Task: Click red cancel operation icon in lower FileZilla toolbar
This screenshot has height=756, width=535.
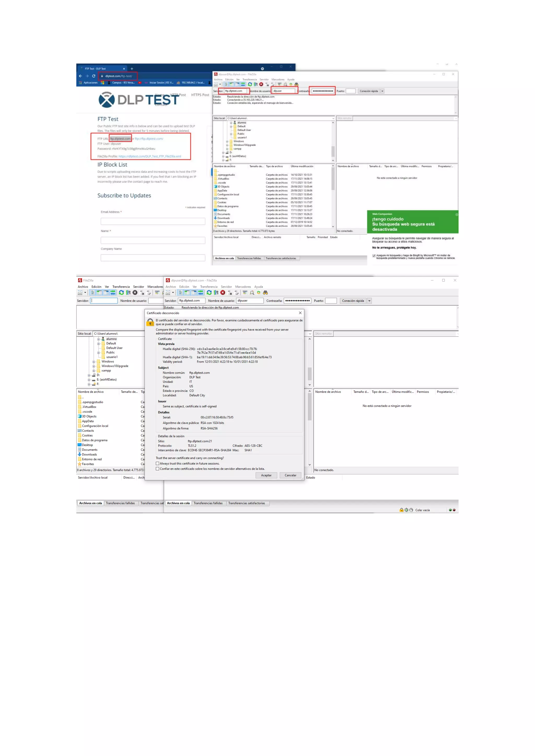Action: click(223, 292)
